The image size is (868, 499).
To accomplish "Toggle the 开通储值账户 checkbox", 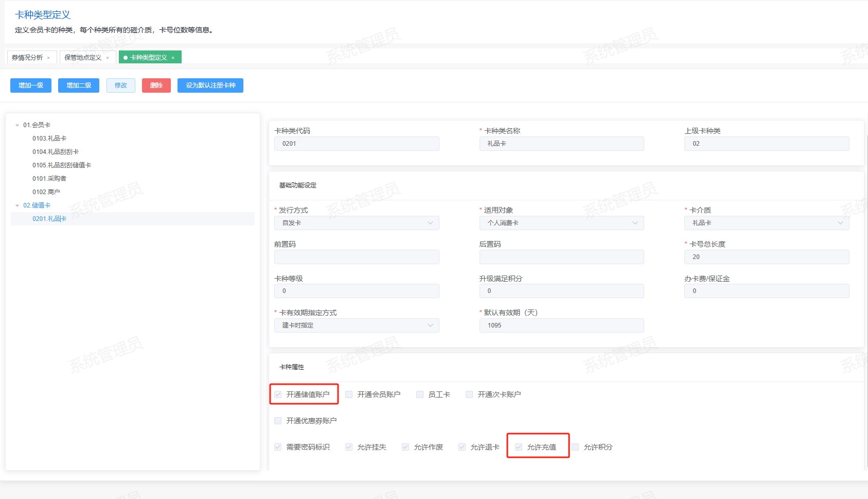I will [278, 394].
